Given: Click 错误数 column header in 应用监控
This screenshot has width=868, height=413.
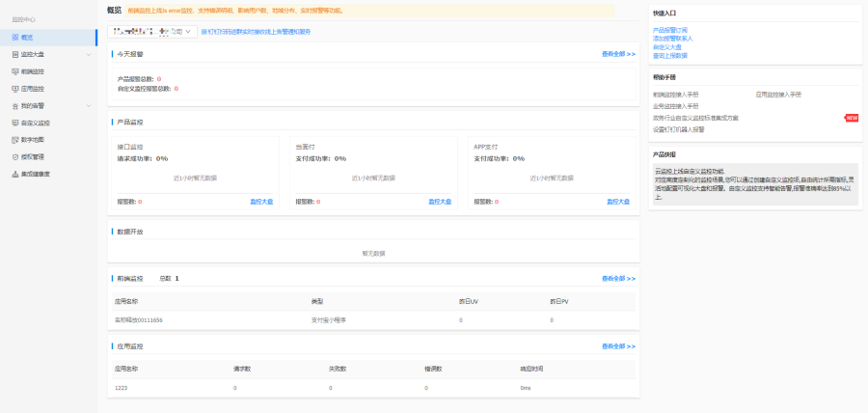Looking at the screenshot, I should click(433, 370).
